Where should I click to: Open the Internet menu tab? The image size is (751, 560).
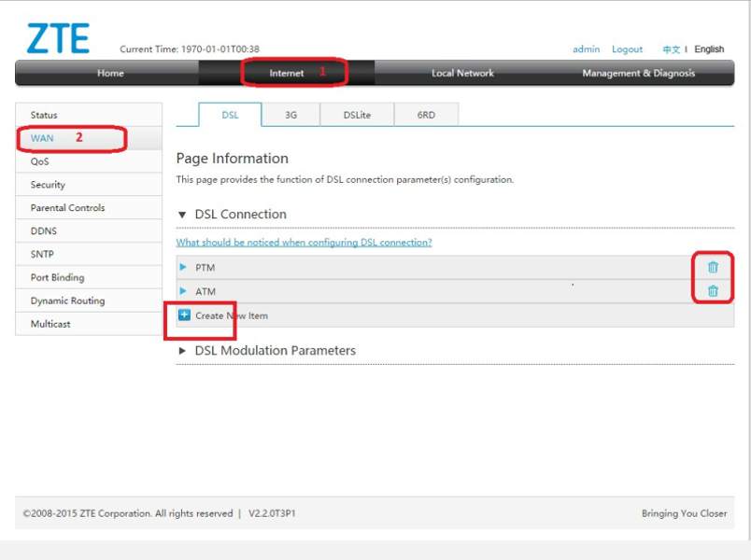click(x=287, y=73)
